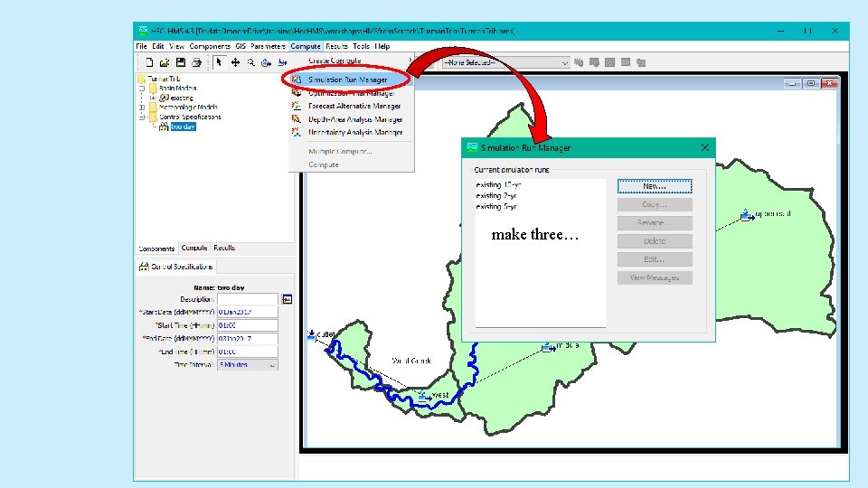This screenshot has width=868, height=488.
Task: Click the open project folder icon
Action: coord(165,62)
